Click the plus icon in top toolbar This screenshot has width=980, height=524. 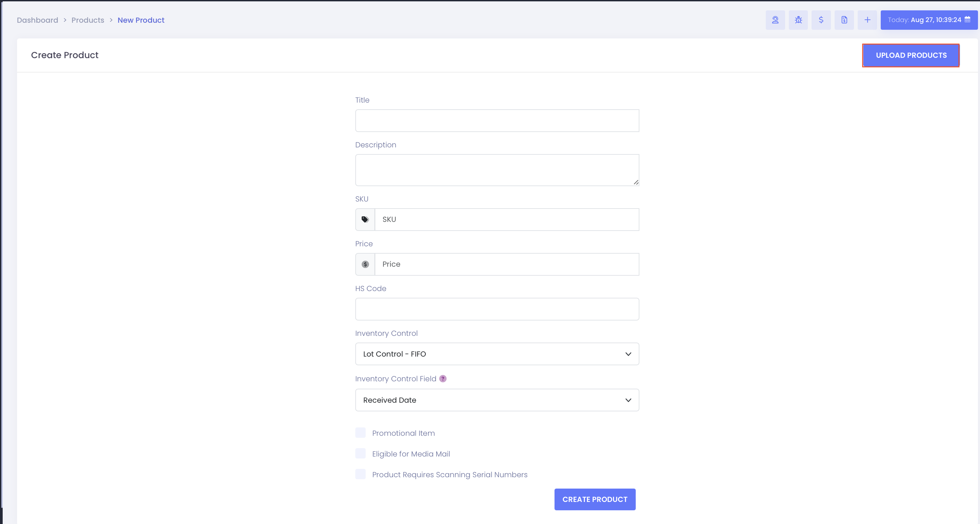pyautogui.click(x=867, y=20)
